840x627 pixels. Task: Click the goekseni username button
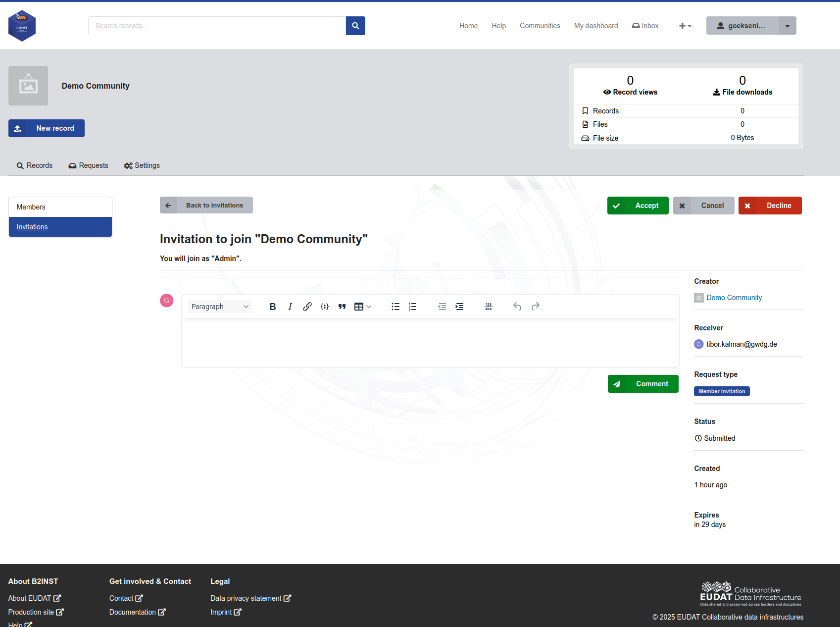click(x=742, y=26)
